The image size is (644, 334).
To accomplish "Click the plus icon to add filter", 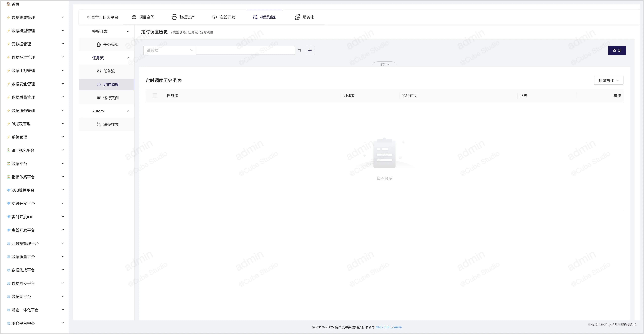I will (310, 50).
